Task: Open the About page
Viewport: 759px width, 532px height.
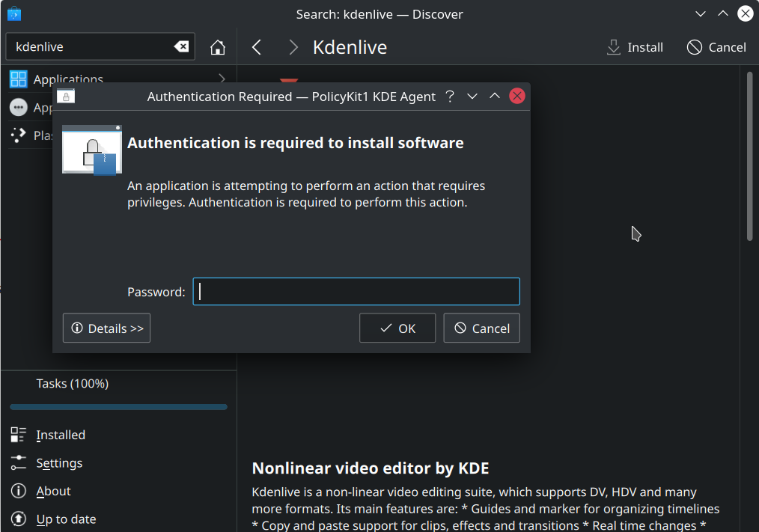Action: (53, 491)
